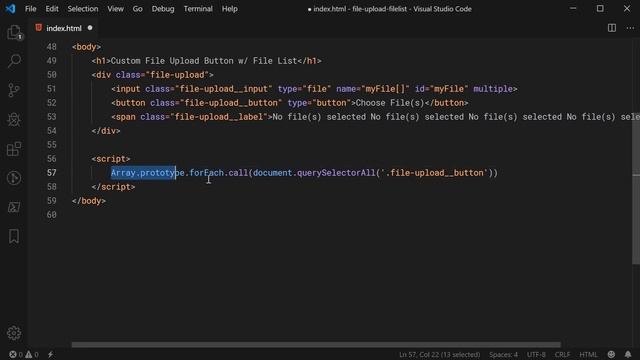The width and height of the screenshot is (640, 360).
Task: Split the editor to the right
Action: coord(611,28)
